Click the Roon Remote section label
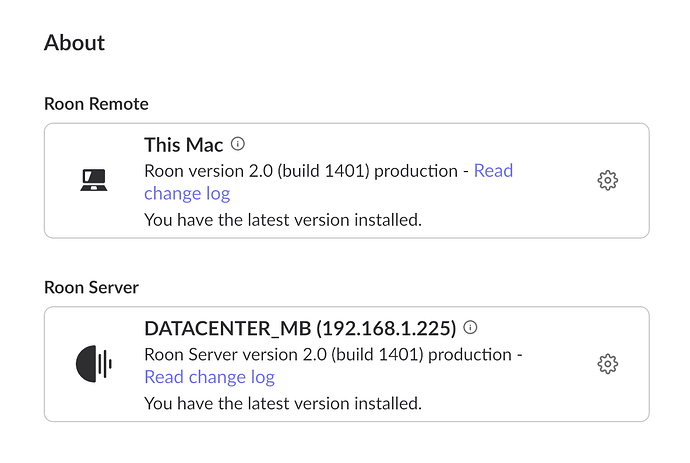Image resolution: width=690 pixels, height=463 pixels. [96, 104]
